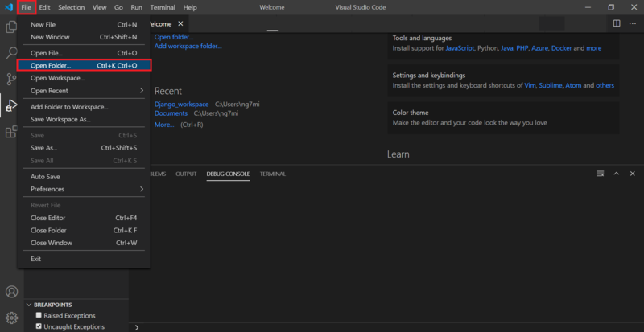Toggle Raised Exceptions breakpoint checkbox
644x332 pixels.
39,315
